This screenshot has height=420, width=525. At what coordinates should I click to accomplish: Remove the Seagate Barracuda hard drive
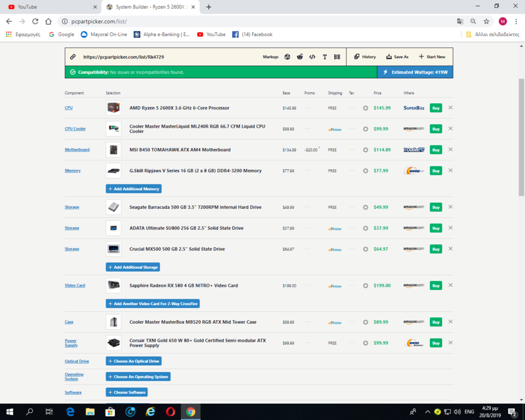[450, 206]
